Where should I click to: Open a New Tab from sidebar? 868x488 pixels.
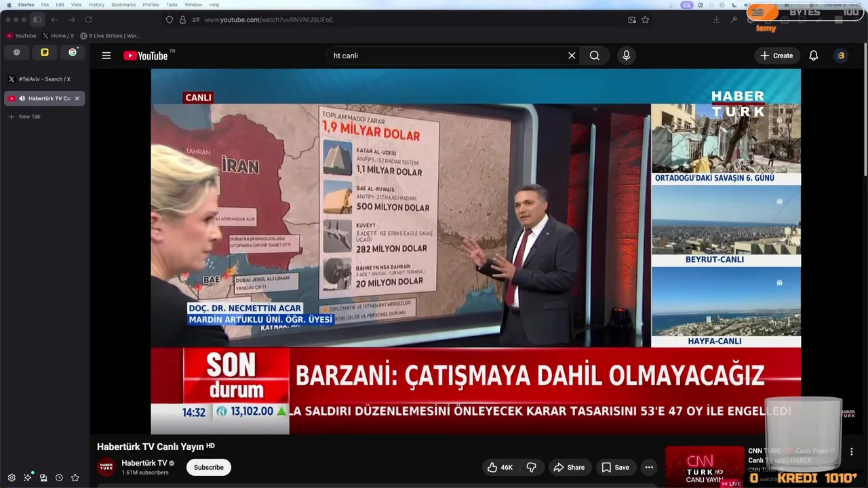pyautogui.click(x=24, y=117)
